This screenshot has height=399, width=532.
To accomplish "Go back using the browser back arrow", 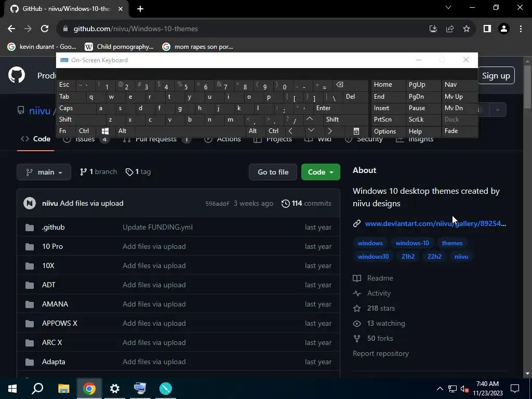I will point(11,29).
